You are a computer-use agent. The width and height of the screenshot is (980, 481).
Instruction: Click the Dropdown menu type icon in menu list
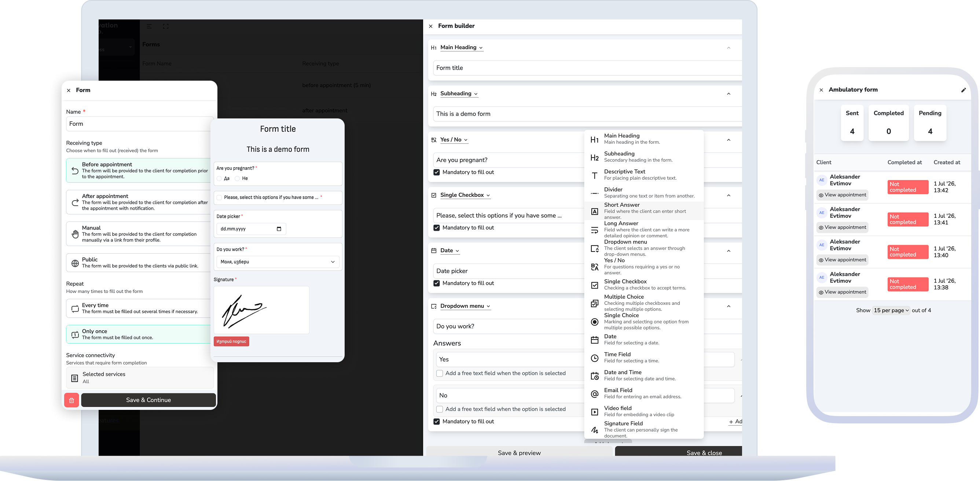594,249
